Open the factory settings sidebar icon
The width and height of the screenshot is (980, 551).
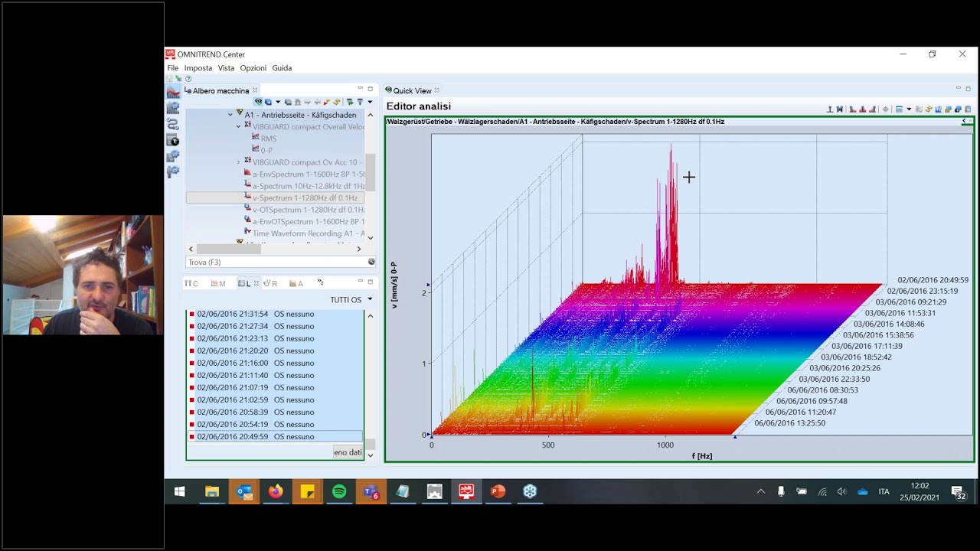coord(173,156)
